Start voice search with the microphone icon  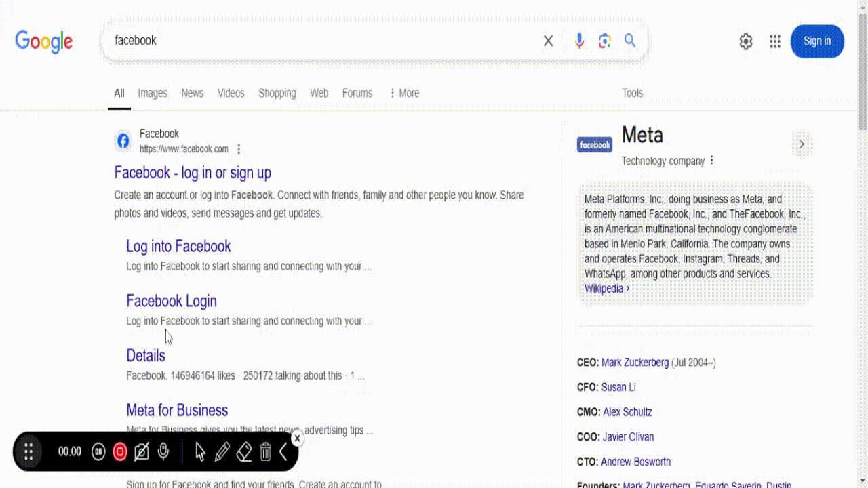click(579, 41)
